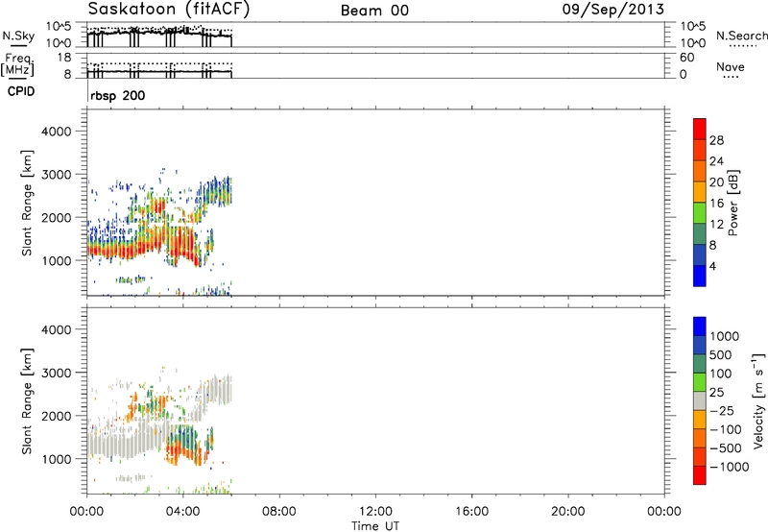Click the 'Slant Range [km]' label of the velocity panel

point(28,401)
